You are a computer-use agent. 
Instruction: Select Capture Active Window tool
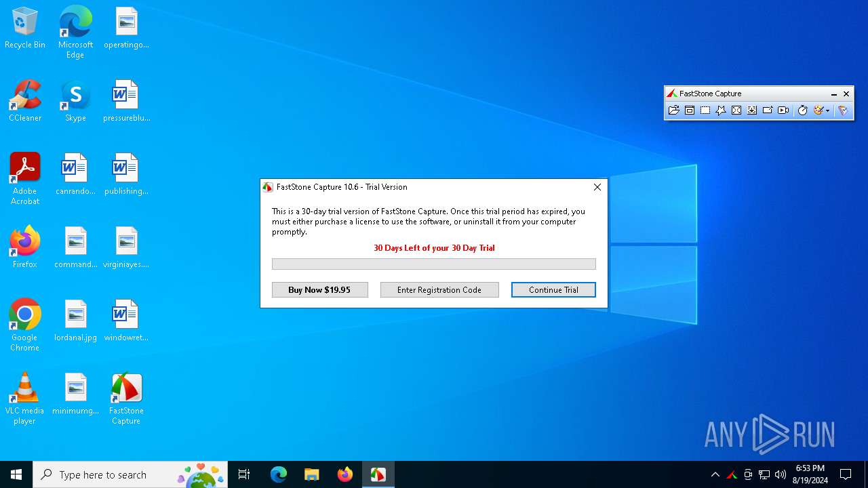[x=690, y=110]
